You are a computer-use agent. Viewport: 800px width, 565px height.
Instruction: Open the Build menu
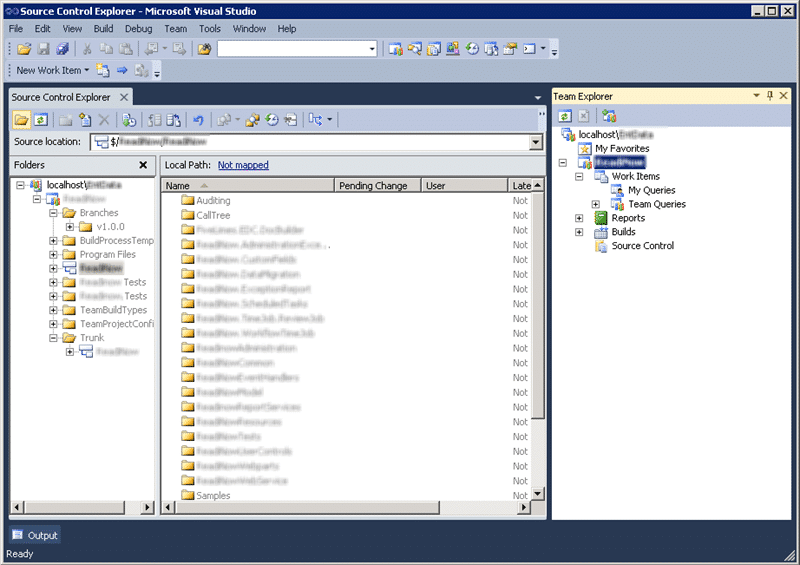tap(103, 29)
